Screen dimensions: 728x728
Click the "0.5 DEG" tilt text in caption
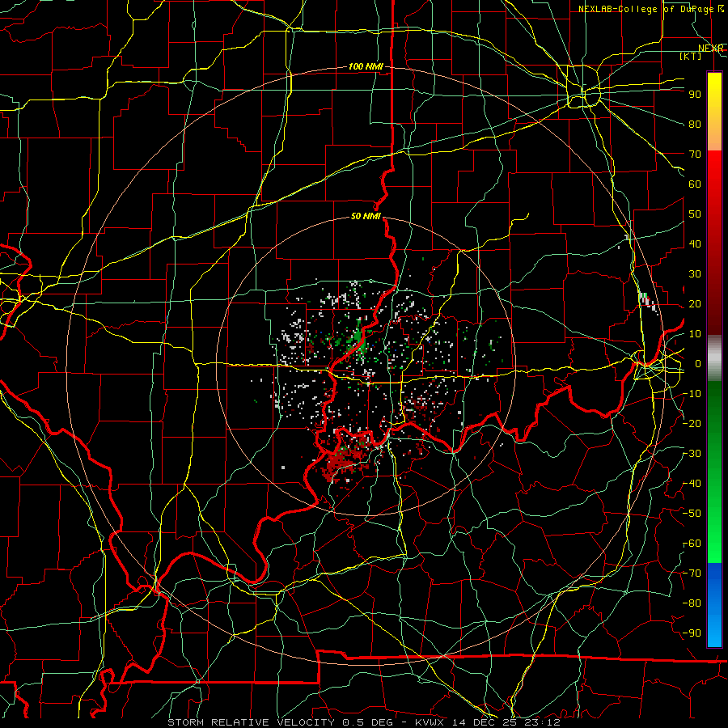pos(368,722)
